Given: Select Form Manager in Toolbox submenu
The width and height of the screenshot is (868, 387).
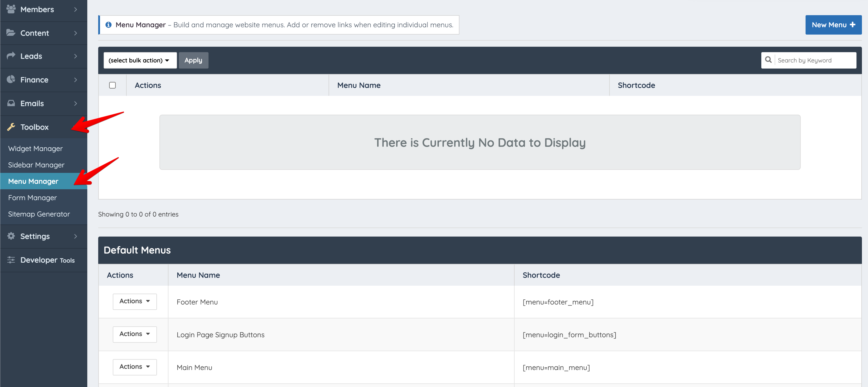Looking at the screenshot, I should pyautogui.click(x=32, y=198).
